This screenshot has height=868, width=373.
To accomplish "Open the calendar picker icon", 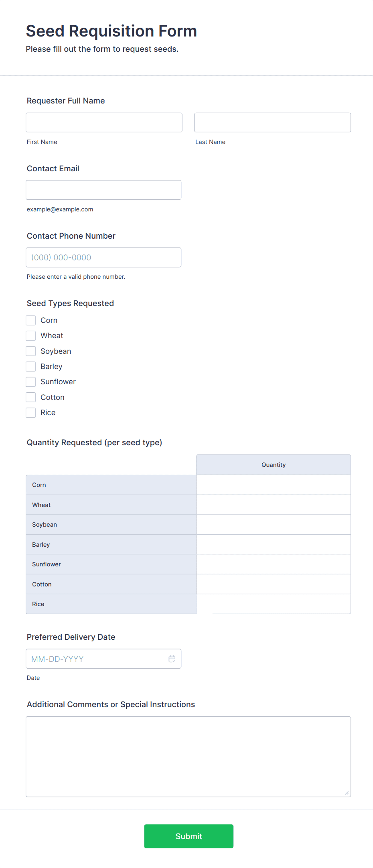I will (x=172, y=659).
